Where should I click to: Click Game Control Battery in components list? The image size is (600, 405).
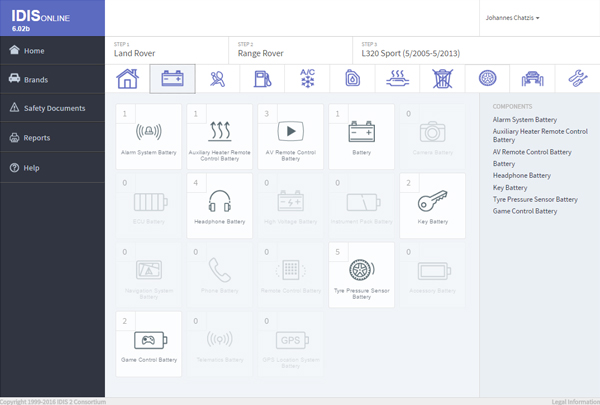525,211
